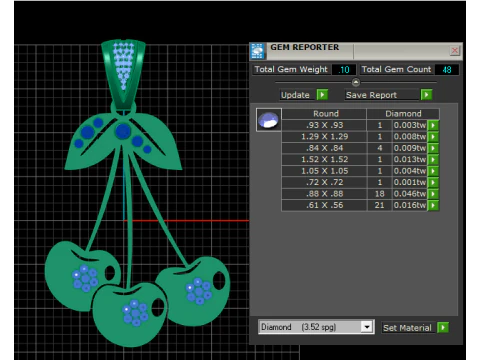Viewport: 480px width, 360px height.
Task: Click the green arrow beside Save Report
Action: 426,95
